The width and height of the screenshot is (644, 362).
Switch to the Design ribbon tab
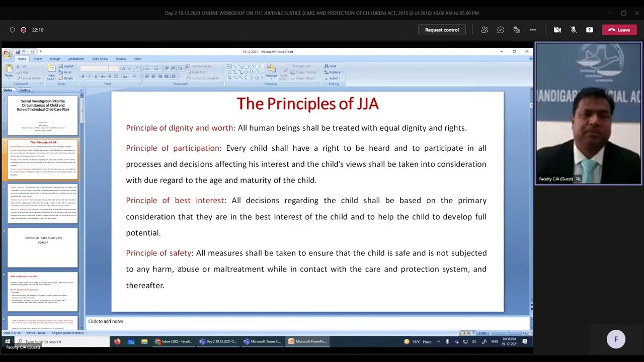55,59
